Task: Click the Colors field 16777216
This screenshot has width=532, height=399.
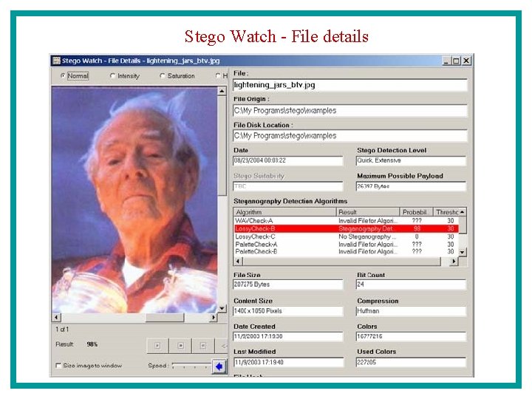Action: click(x=411, y=337)
